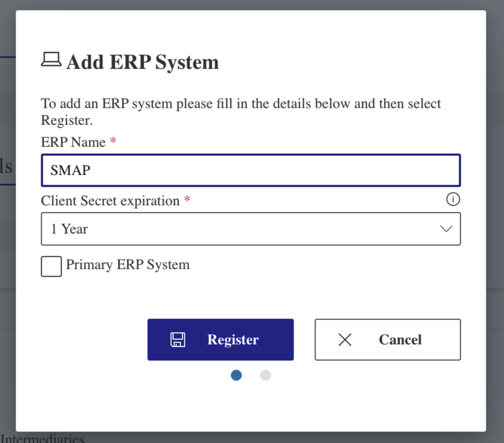Select the "1 Year" expiration value
The height and width of the screenshot is (443, 504).
pyautogui.click(x=69, y=229)
